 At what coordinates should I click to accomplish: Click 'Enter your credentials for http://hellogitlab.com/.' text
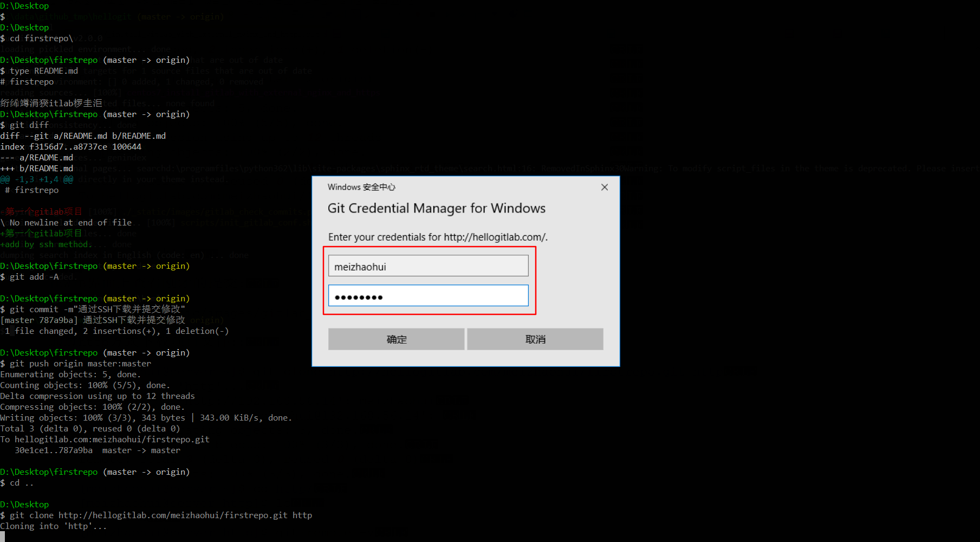[438, 237]
